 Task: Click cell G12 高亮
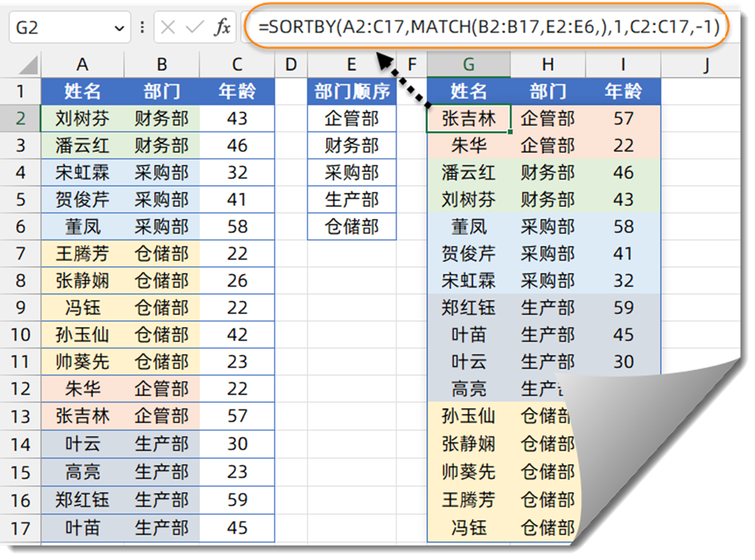469,389
